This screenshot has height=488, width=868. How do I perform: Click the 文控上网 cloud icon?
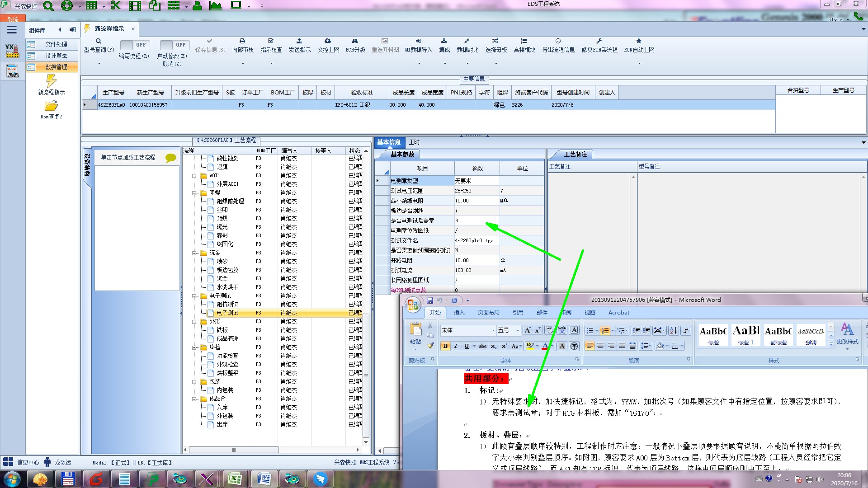tap(328, 41)
